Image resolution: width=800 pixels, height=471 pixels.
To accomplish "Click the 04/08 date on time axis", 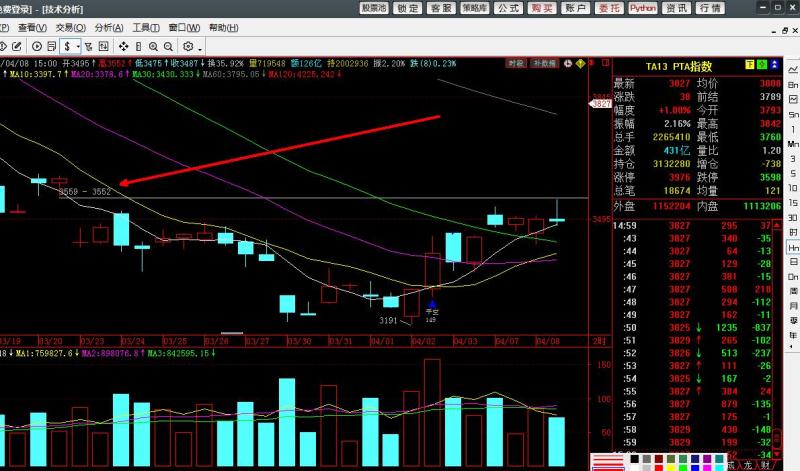I will point(548,341).
